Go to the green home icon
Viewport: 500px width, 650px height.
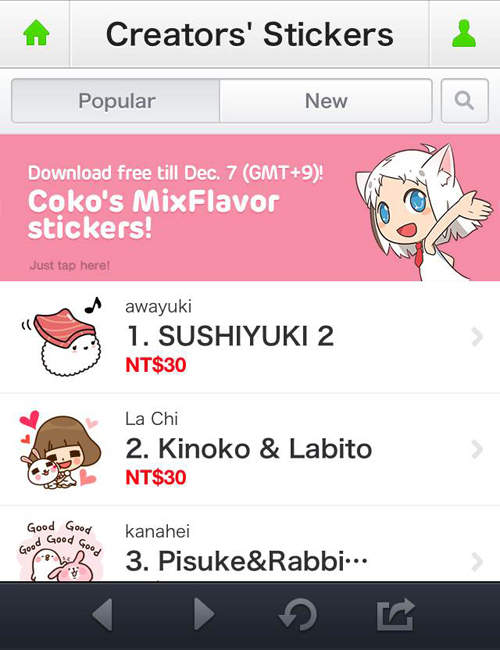pos(36,33)
